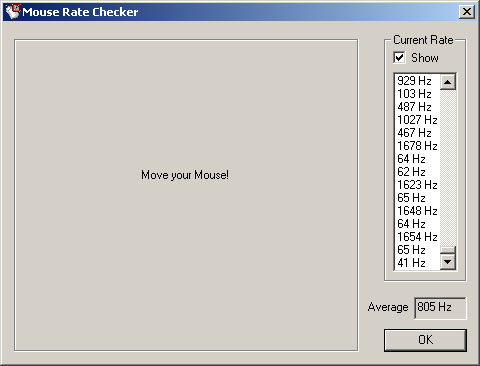Screen dimensions: 480x366
Task: Select the 103 Hz list entry
Action: pos(418,94)
